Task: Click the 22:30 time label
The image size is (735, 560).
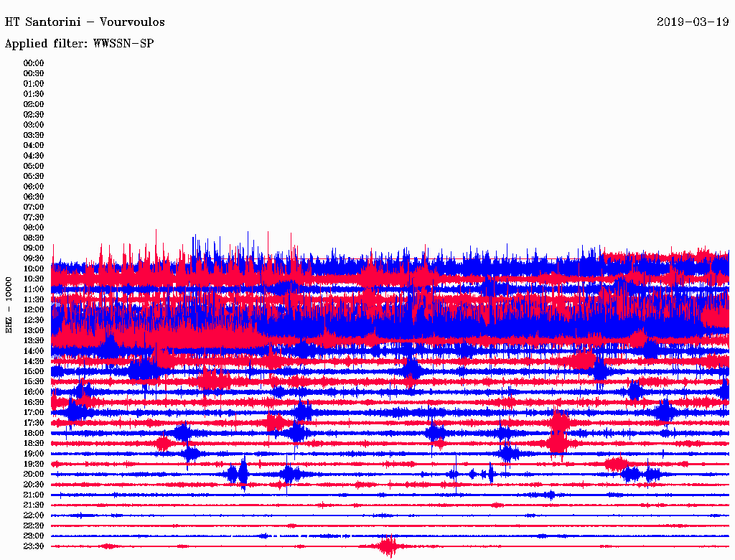Action: click(34, 526)
